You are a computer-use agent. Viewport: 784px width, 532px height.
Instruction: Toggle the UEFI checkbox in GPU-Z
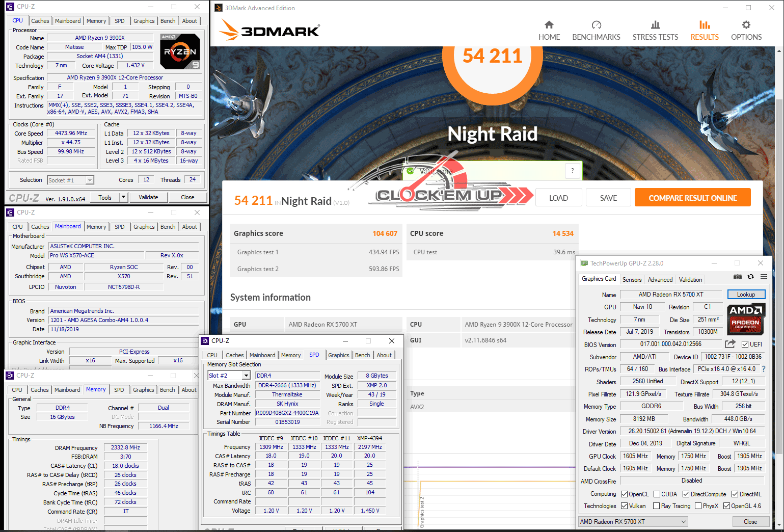click(x=745, y=344)
